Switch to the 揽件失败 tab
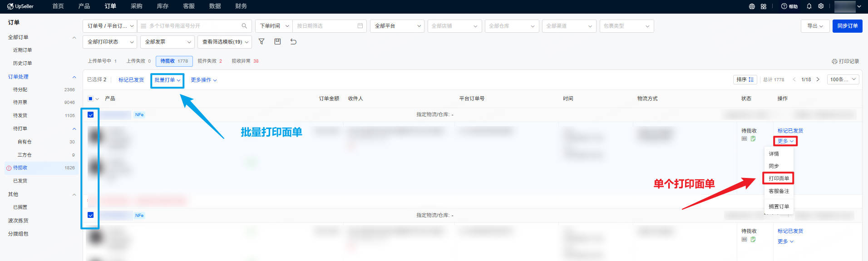Viewport: 868px width, 261px height. 210,61
